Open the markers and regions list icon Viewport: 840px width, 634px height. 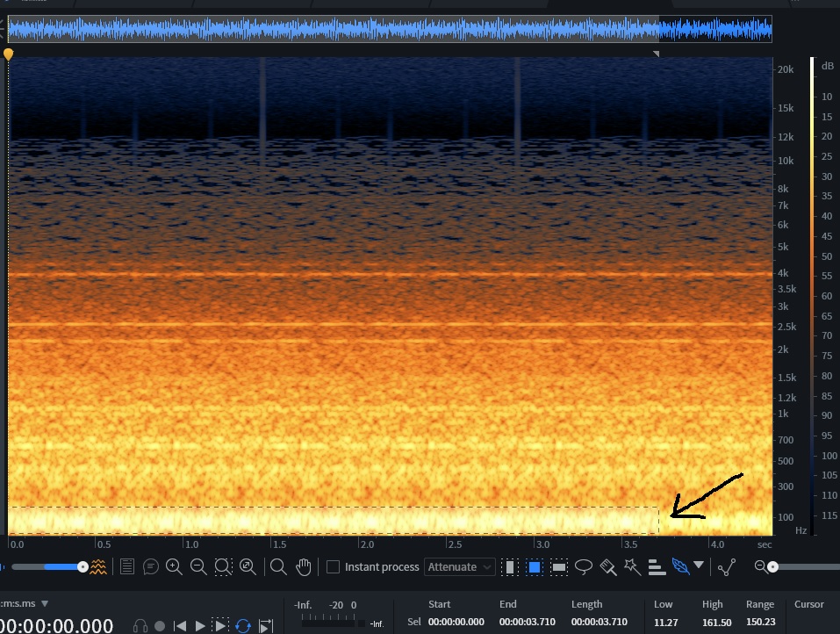127,566
